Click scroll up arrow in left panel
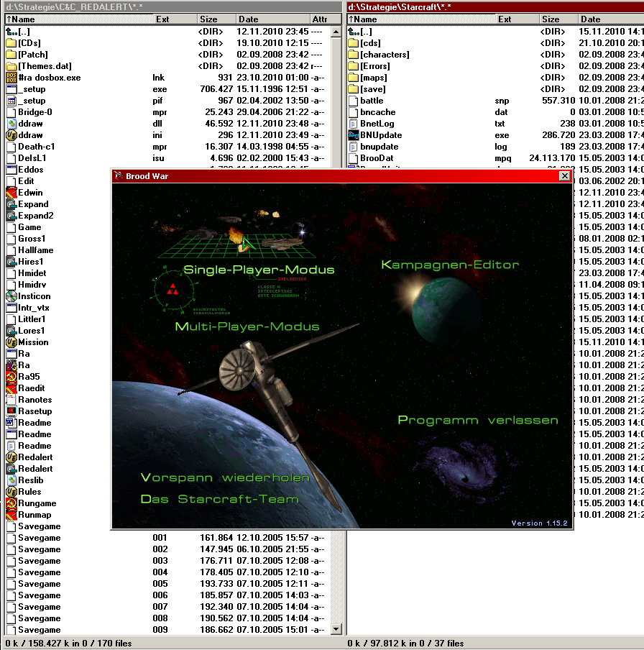 click(x=336, y=32)
